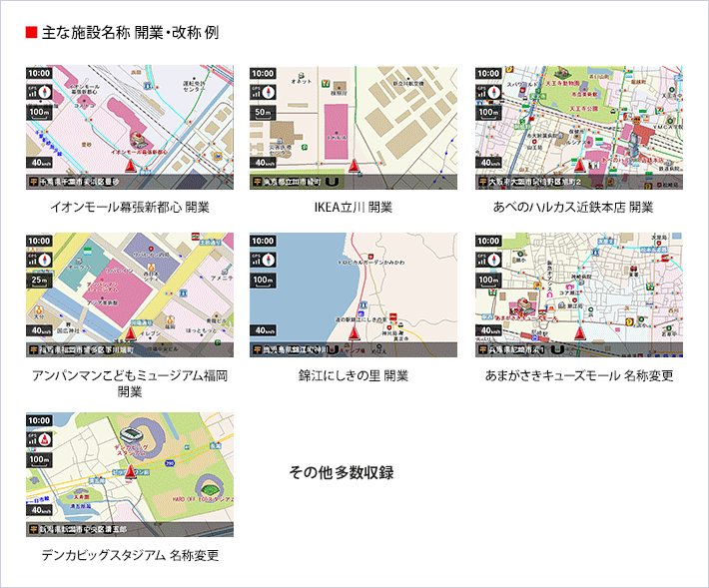The image size is (709, 588).
Task: Click the 40km/h speed badge in the イオンモール幕張新都心 map
Action: [39, 163]
